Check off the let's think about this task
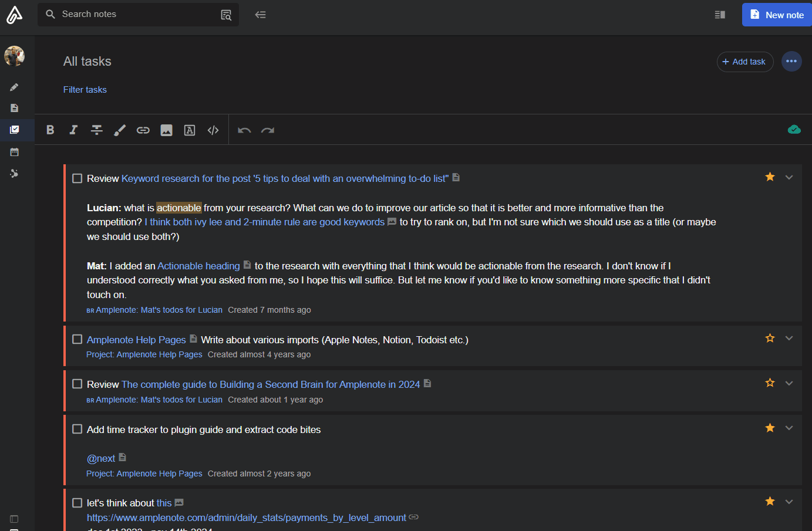Viewport: 812px width, 531px height. click(77, 503)
